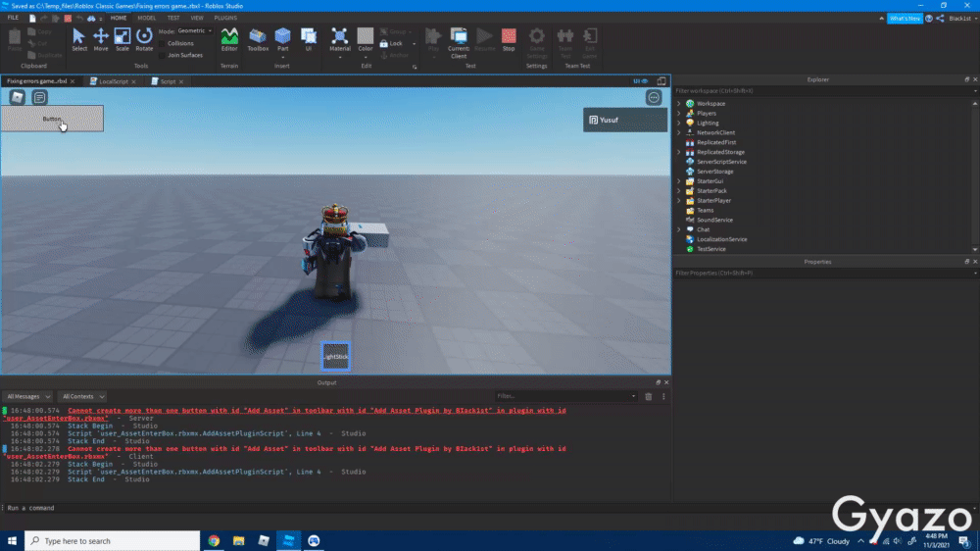Clear the Output window with trash icon
The width and height of the screenshot is (980, 551).
648,396
